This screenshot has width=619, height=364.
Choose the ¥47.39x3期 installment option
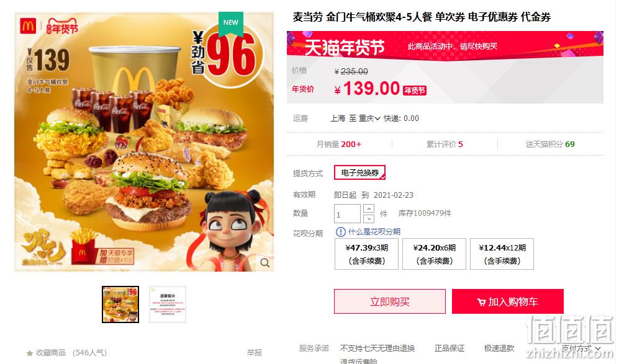[366, 254]
